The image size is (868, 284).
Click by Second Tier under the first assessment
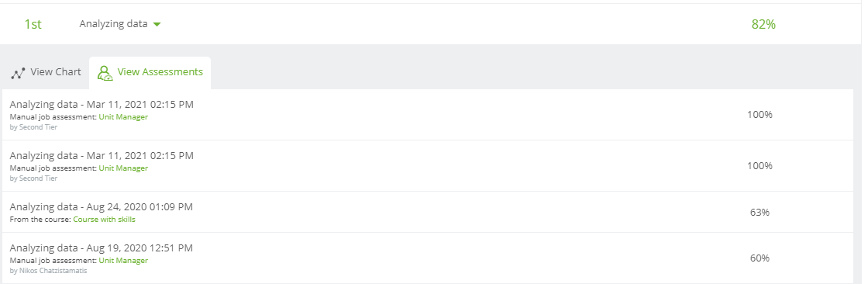(x=33, y=127)
